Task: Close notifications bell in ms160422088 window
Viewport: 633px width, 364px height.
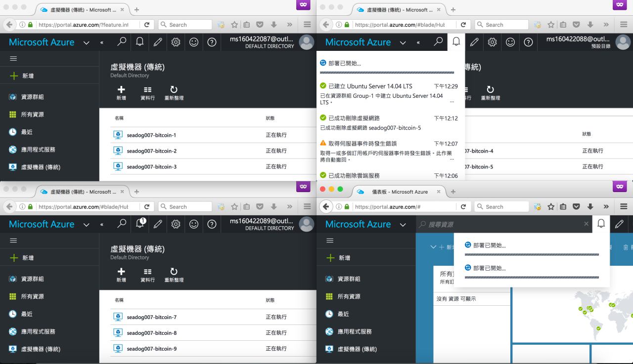Action: click(456, 42)
